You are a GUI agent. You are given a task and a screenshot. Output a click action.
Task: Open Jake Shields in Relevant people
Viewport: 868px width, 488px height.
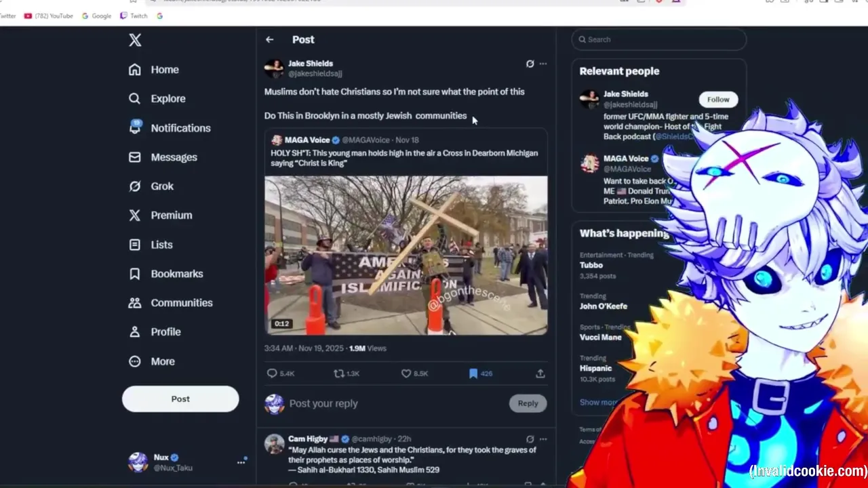[626, 94]
